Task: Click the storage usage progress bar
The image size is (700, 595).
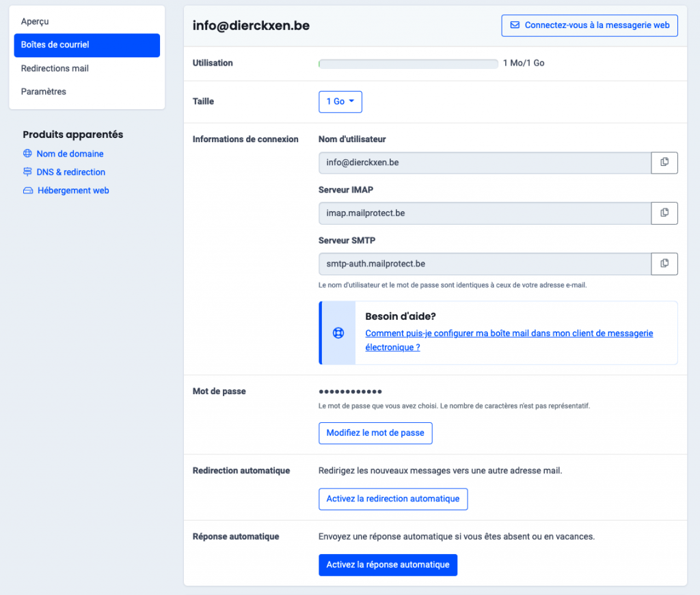Action: (408, 64)
